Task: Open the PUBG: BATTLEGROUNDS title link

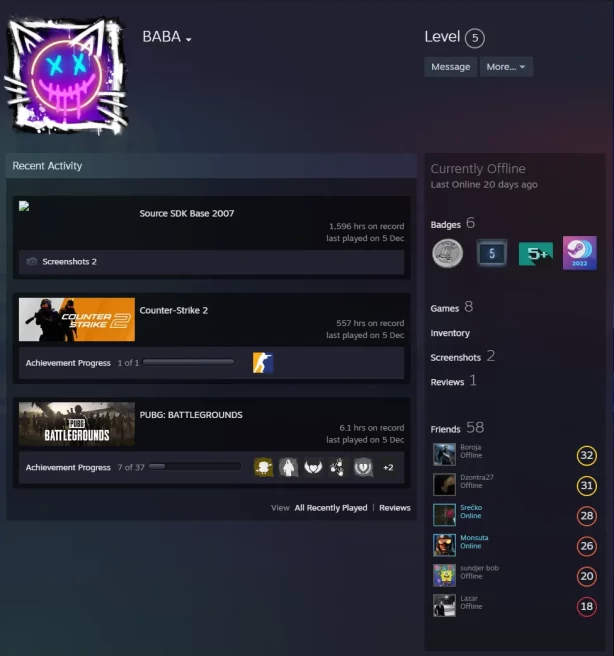Action: tap(191, 415)
